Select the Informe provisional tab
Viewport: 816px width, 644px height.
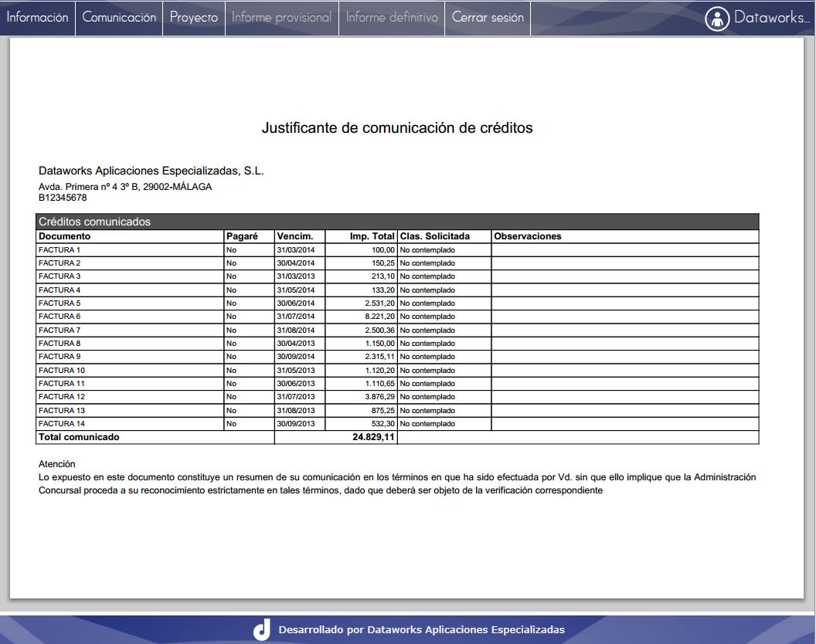[281, 18]
